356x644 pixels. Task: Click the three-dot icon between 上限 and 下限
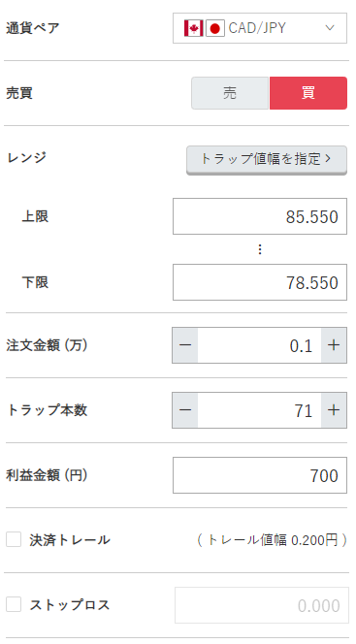(x=260, y=249)
